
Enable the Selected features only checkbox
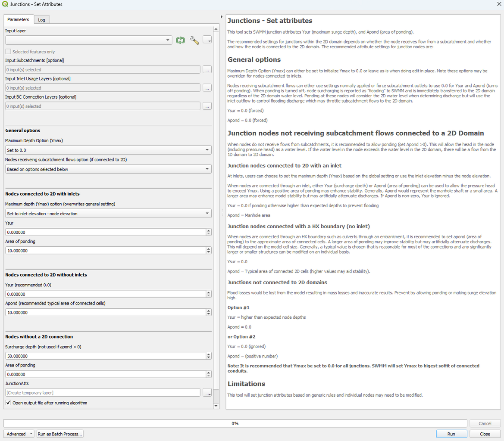point(9,52)
